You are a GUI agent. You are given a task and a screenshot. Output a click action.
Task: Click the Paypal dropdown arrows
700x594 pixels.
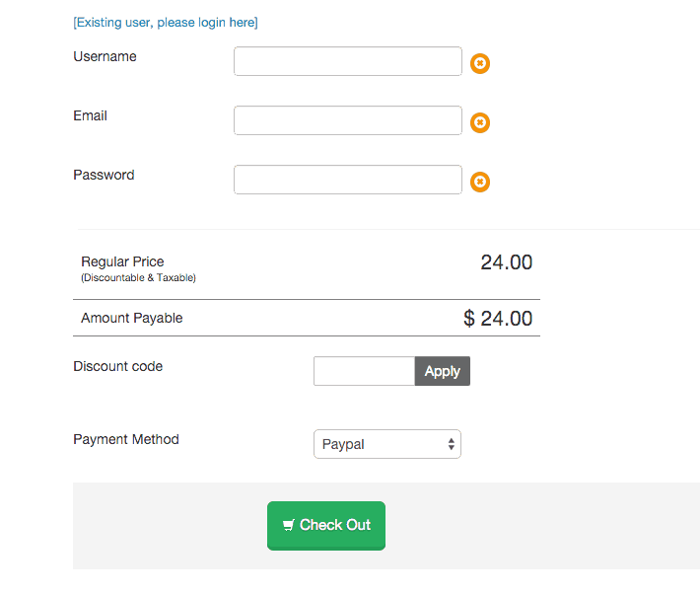coord(452,444)
